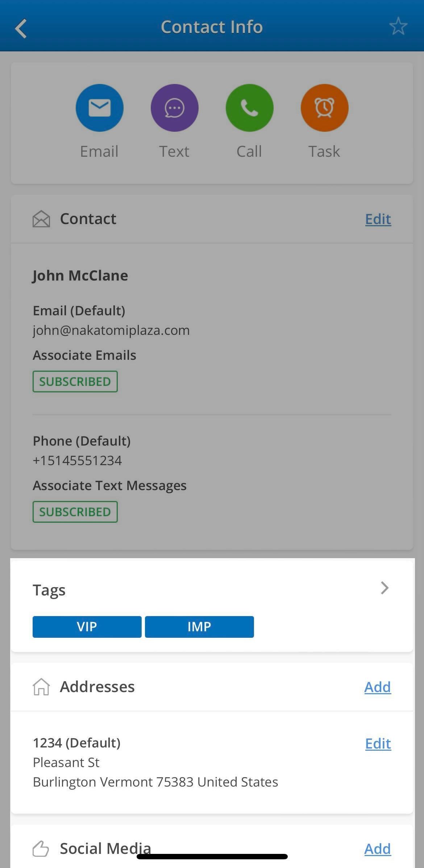Image resolution: width=424 pixels, height=868 pixels.
Task: Tap the thumbs-up icon beside Social Media
Action: tap(41, 849)
